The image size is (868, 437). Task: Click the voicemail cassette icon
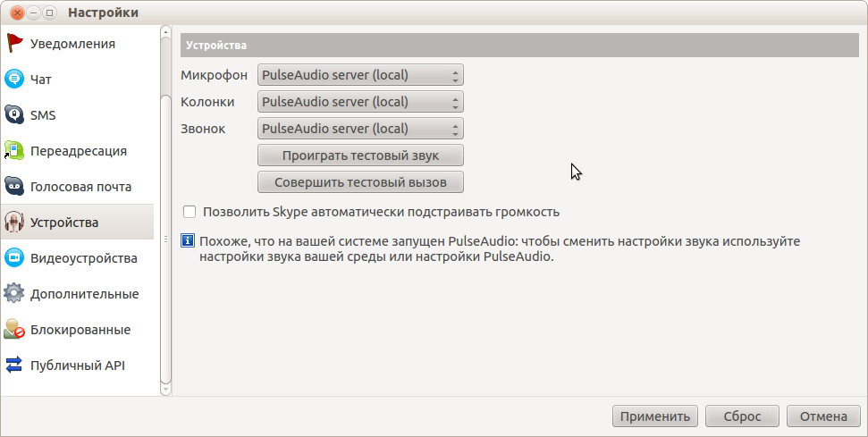pos(14,187)
